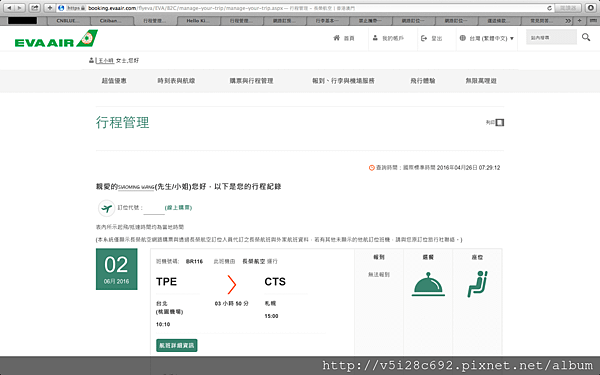Switch to the Hello Ki tab
Viewport: 600px width, 375px height.
pos(198,21)
